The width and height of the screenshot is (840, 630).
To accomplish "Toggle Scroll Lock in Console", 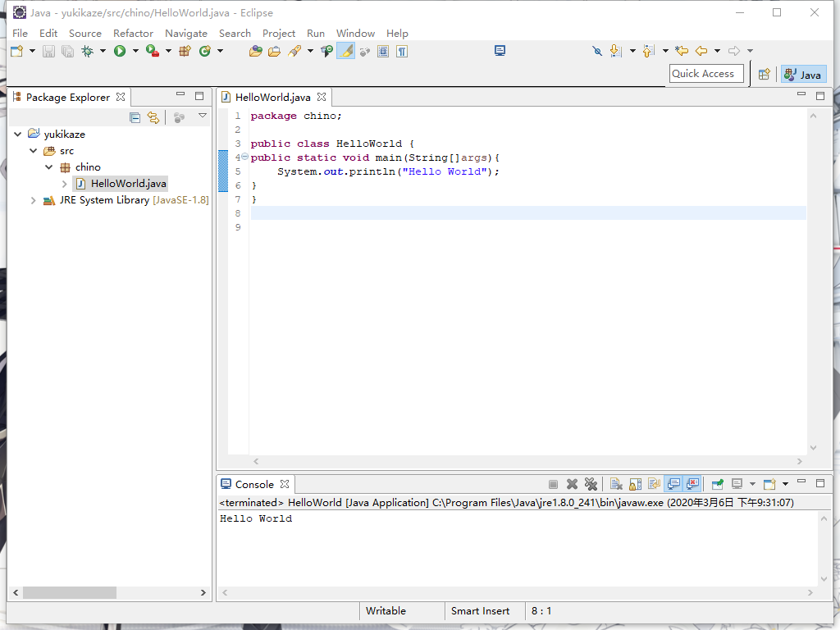I will (x=635, y=484).
